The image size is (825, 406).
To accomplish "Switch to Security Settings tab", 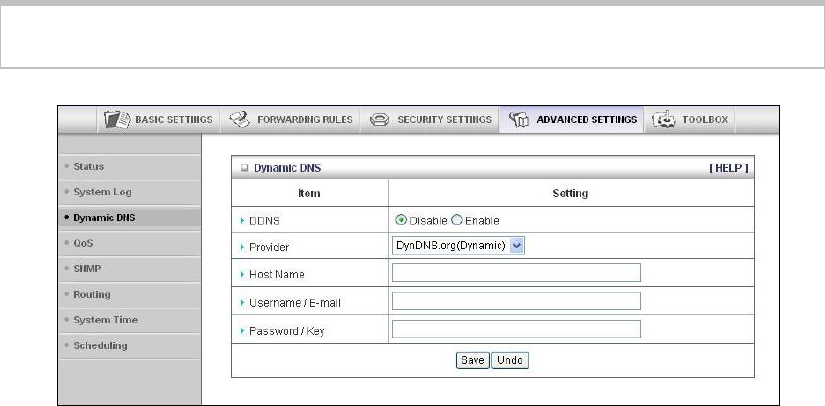I will [430, 119].
